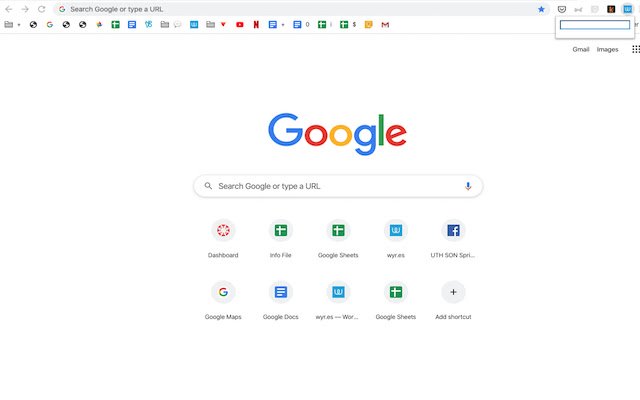The image size is (640, 400).
Task: Open the YouTube bookmark icon
Action: (x=240, y=24)
